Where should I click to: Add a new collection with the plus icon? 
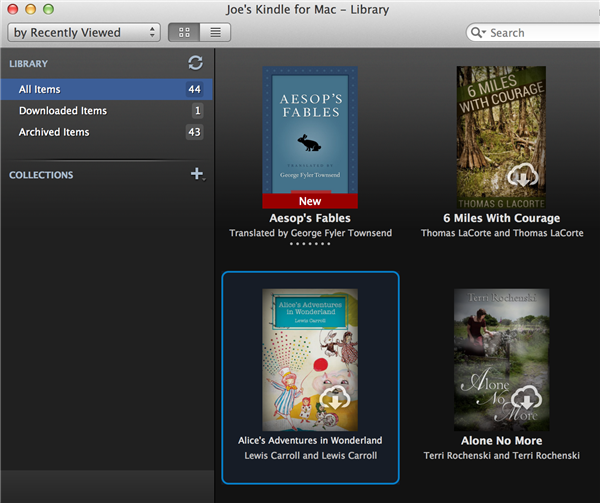click(x=197, y=174)
